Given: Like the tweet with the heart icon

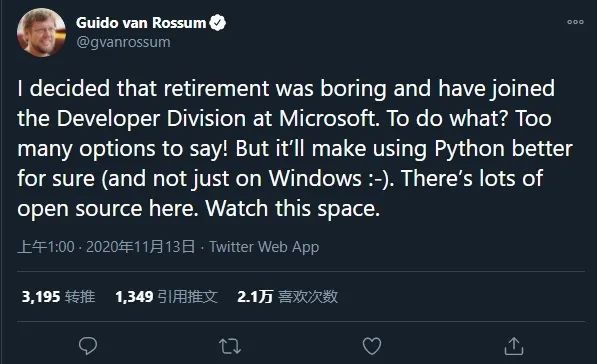Looking at the screenshot, I should tap(372, 346).
